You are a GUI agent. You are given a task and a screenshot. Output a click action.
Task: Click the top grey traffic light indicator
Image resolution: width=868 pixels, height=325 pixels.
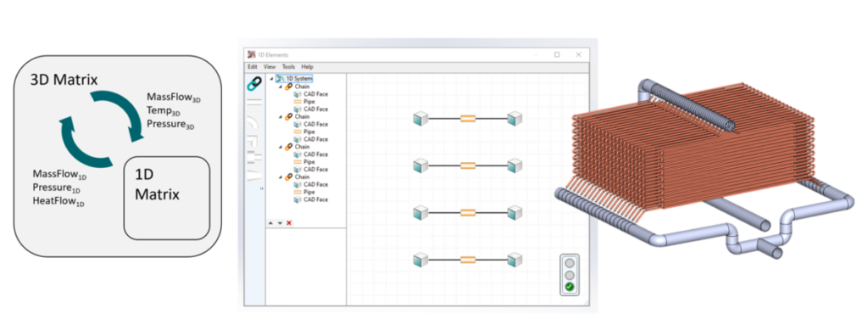tap(569, 263)
